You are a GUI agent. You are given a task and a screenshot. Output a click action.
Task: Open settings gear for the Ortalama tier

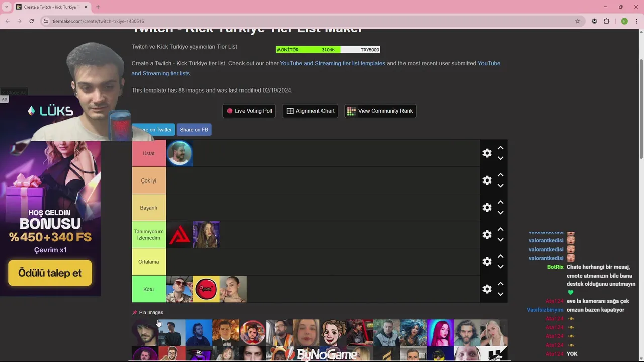(487, 262)
